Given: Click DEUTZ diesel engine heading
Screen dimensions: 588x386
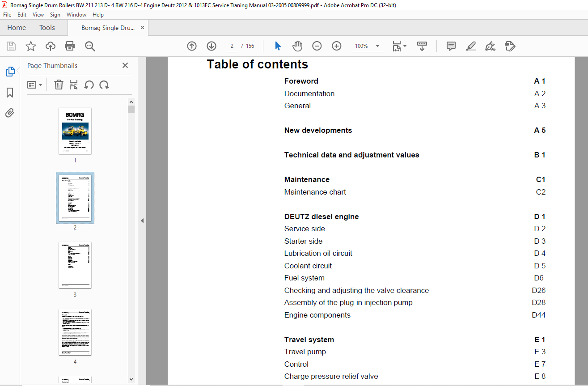Looking at the screenshot, I should 321,216.
